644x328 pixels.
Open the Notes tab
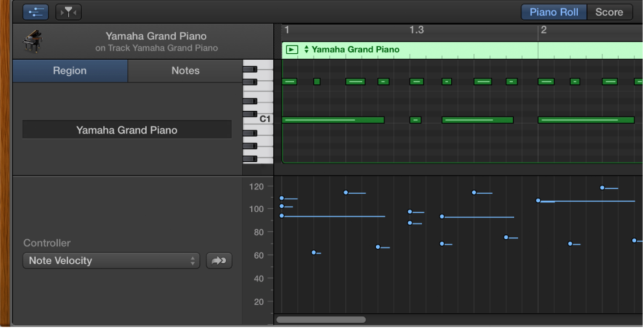tap(185, 71)
